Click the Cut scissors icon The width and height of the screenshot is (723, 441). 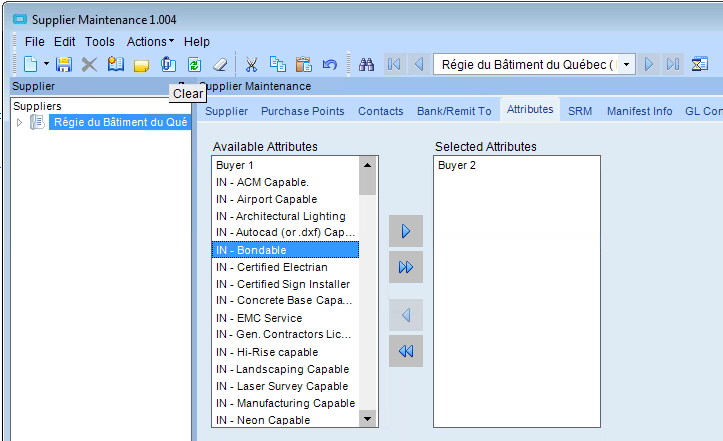[251, 64]
